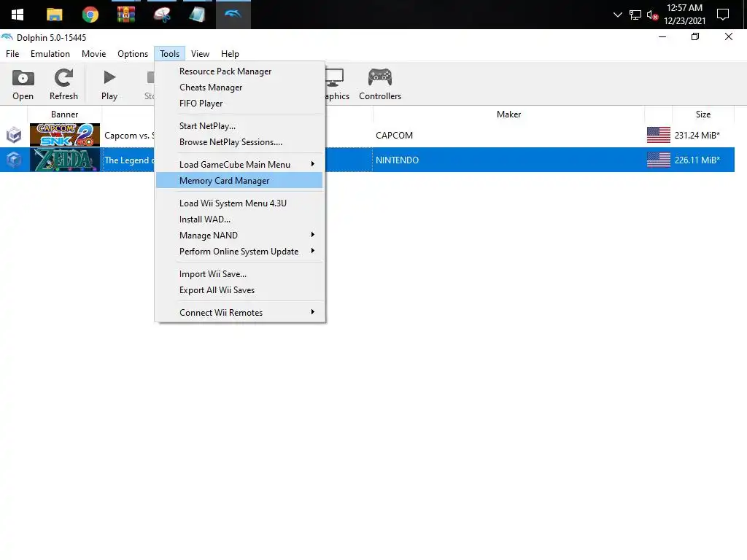Viewport: 747px width, 560px height.
Task: Open the File menu
Action: pyautogui.click(x=12, y=54)
